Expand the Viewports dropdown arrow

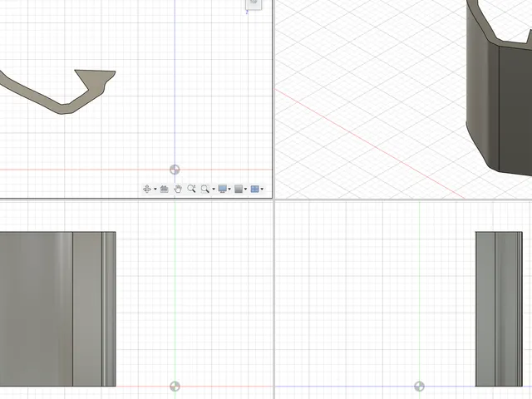pyautogui.click(x=262, y=190)
